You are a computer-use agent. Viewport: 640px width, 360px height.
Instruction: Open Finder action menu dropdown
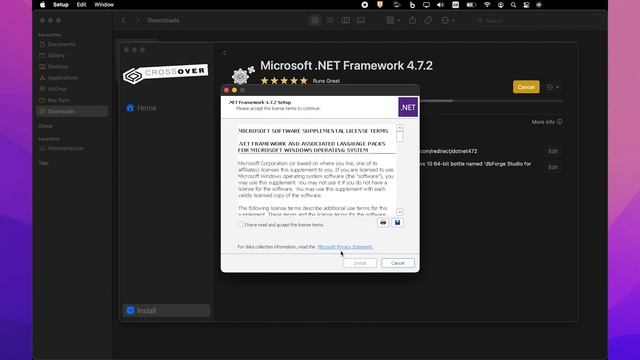click(448, 20)
